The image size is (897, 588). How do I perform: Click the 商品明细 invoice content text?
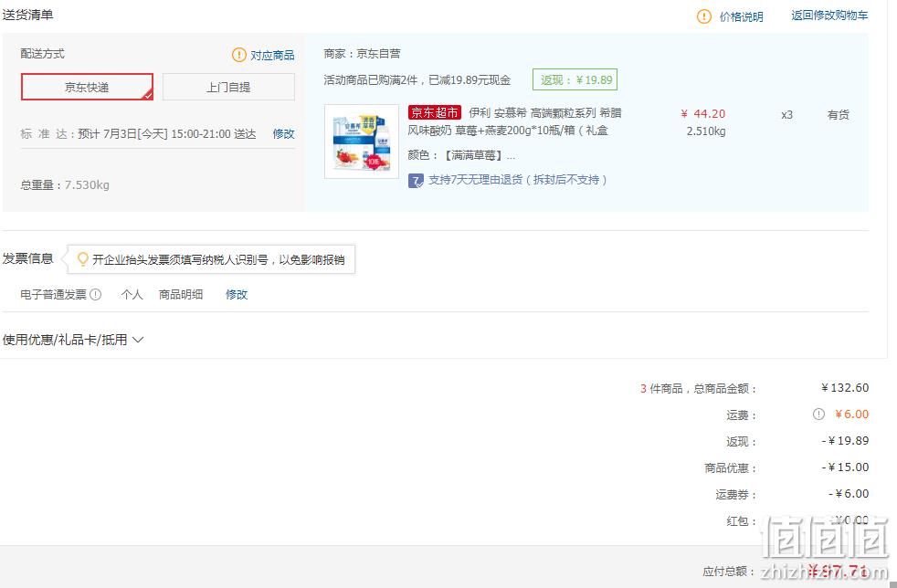pyautogui.click(x=181, y=295)
